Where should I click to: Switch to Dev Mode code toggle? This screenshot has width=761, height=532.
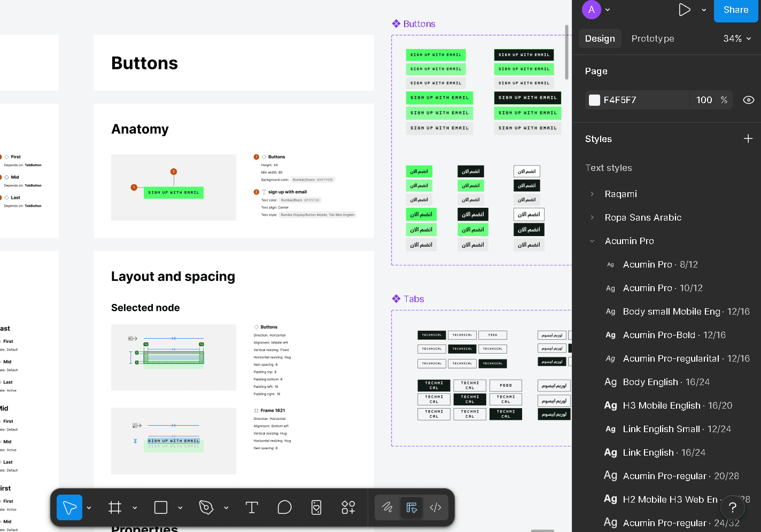[436, 507]
